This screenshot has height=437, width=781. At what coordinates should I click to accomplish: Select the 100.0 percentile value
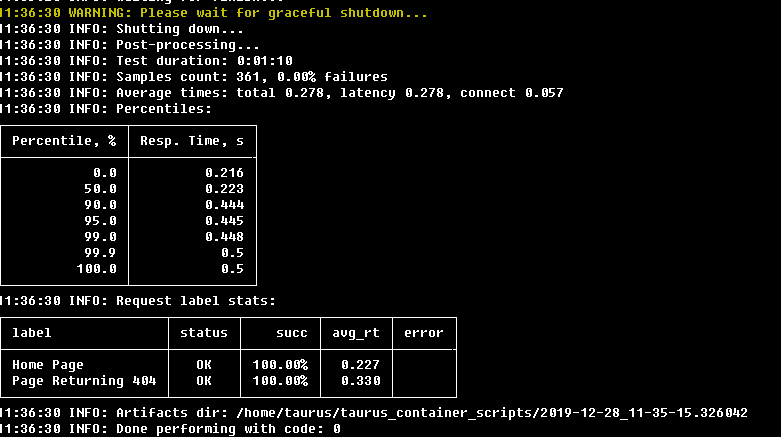coord(97,269)
